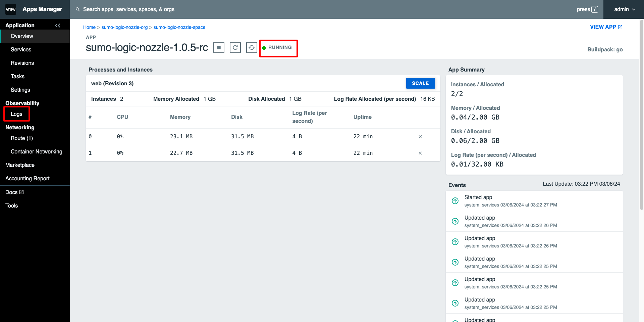Click the VMware logo icon
This screenshot has width=644, height=322.
point(11,9)
